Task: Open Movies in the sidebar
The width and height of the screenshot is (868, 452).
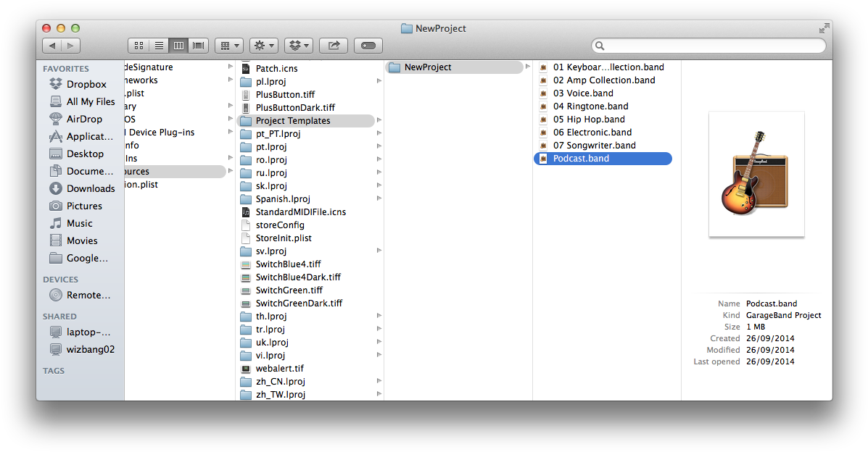Action: 74,240
